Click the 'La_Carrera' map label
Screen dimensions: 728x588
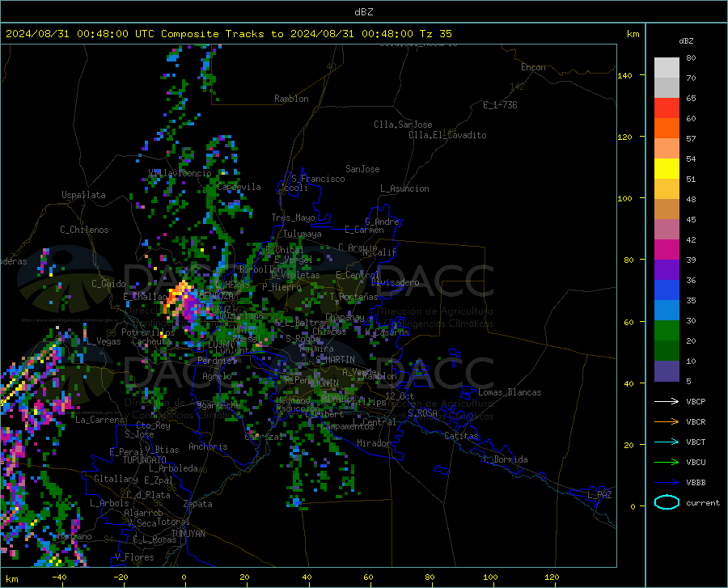pyautogui.click(x=99, y=420)
